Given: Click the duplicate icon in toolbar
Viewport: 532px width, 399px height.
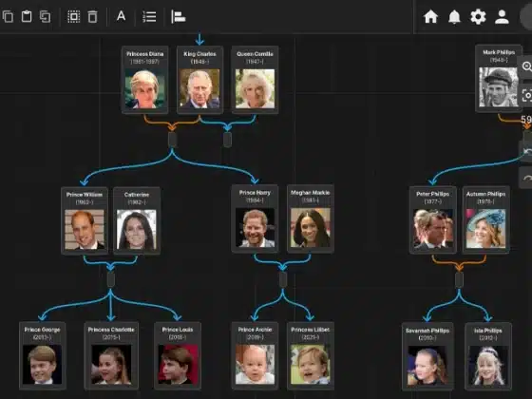Looking at the screenshot, I should click(46, 16).
